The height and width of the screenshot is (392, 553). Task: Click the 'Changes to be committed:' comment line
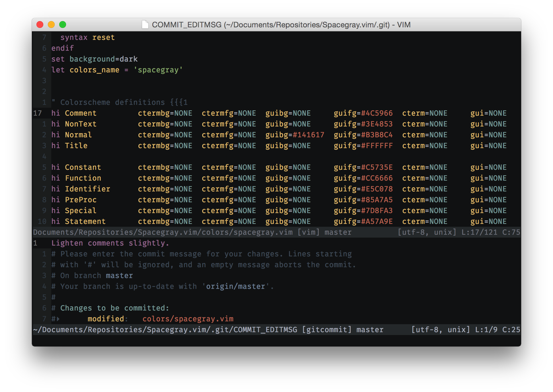click(x=114, y=308)
